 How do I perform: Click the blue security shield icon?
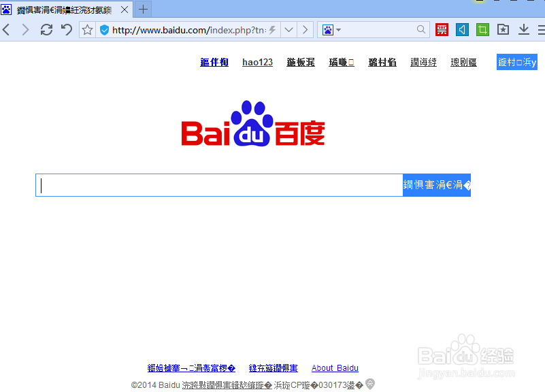pos(104,30)
